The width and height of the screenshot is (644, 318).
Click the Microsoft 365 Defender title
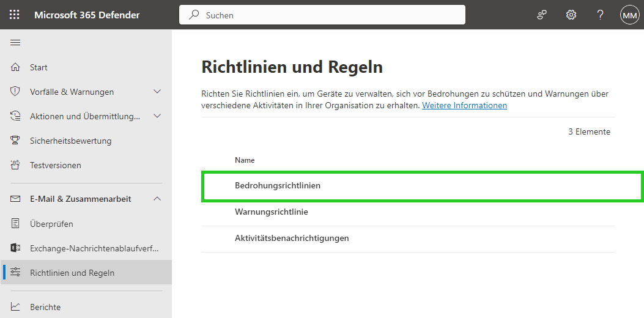87,15
